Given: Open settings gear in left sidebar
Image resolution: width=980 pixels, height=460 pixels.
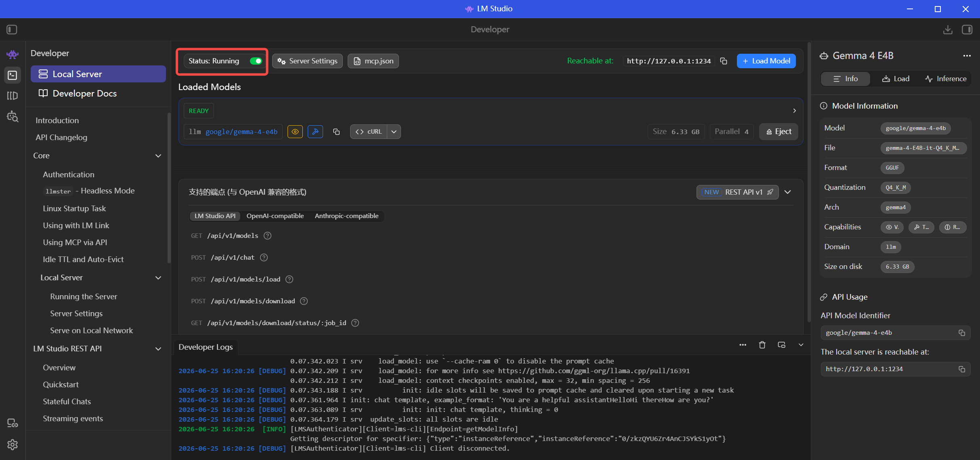Looking at the screenshot, I should (x=13, y=445).
